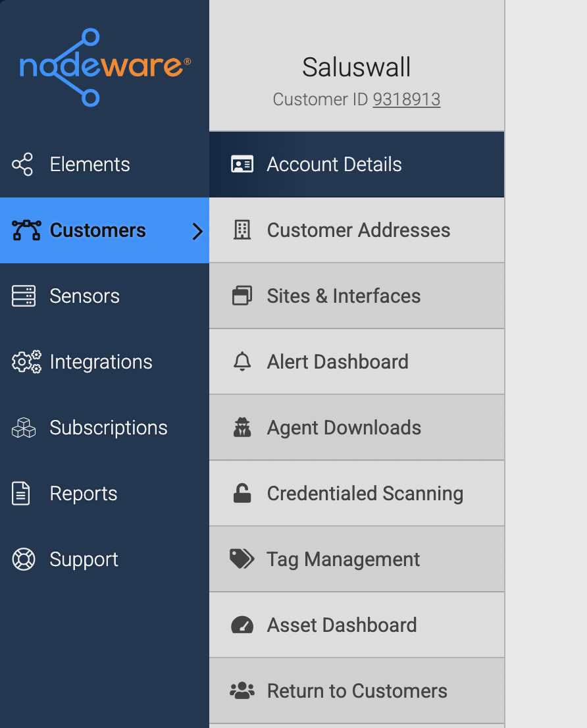Click the Account Details ID card icon
Viewport: 587px width, 728px height.
pos(242,165)
